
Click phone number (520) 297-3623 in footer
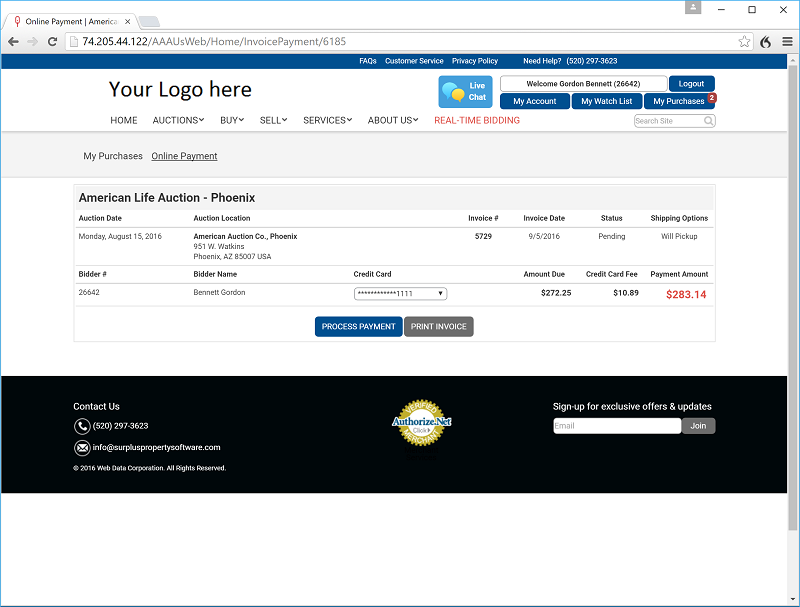tap(120, 426)
